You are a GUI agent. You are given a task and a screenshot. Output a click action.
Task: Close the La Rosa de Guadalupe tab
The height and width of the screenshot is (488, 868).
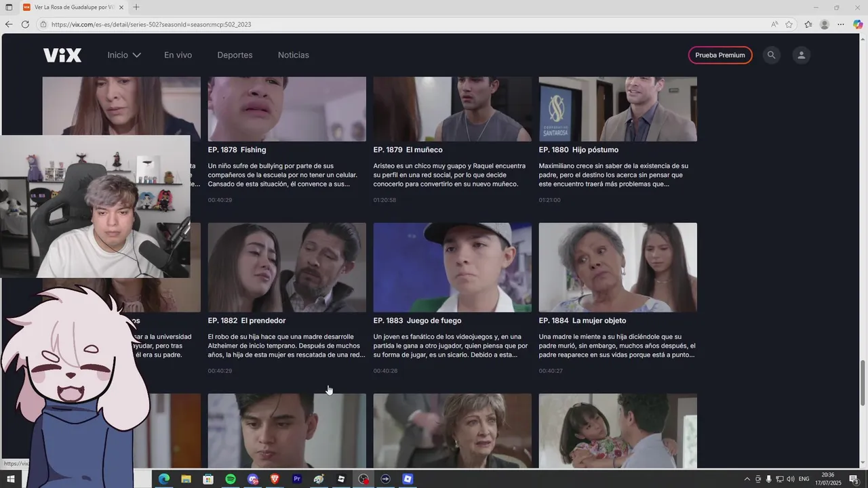coord(121,7)
